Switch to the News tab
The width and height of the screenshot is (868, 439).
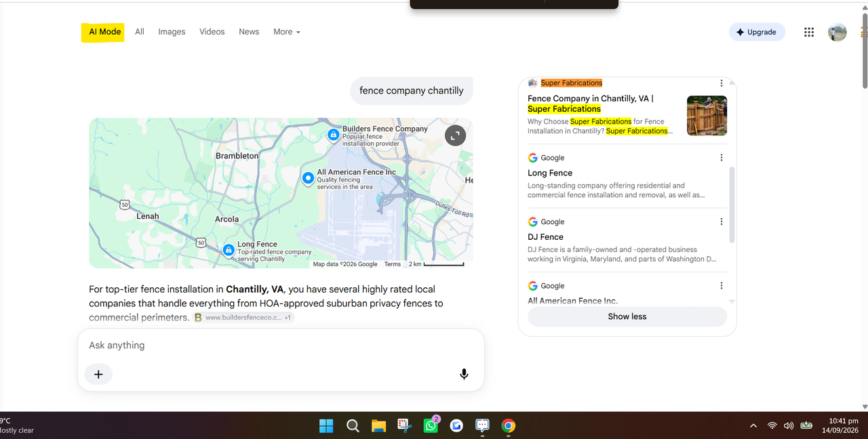pyautogui.click(x=249, y=32)
